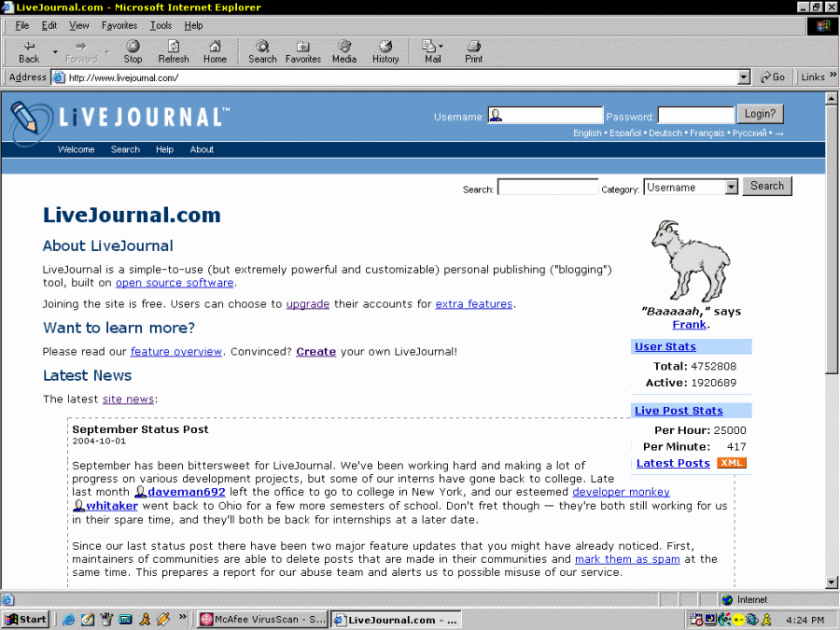Open the Live Post Stats link
Screen dimensions: 840x630
[x=679, y=411]
